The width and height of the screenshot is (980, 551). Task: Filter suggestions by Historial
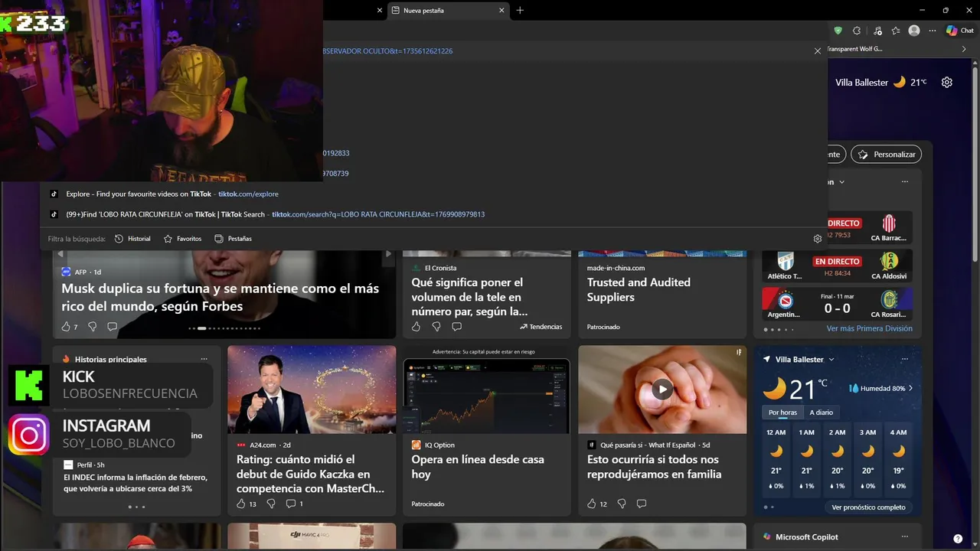132,239
